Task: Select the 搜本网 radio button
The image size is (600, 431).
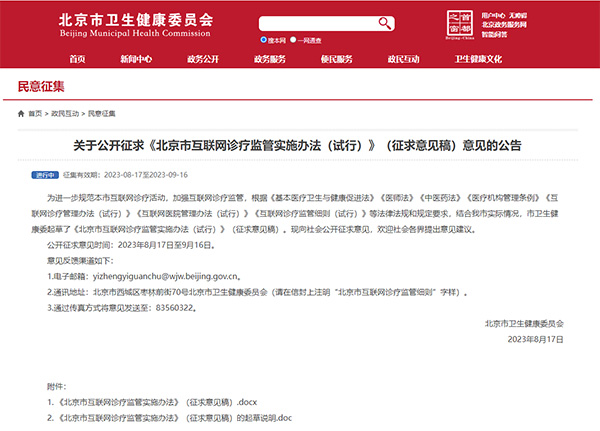Action: (x=264, y=40)
